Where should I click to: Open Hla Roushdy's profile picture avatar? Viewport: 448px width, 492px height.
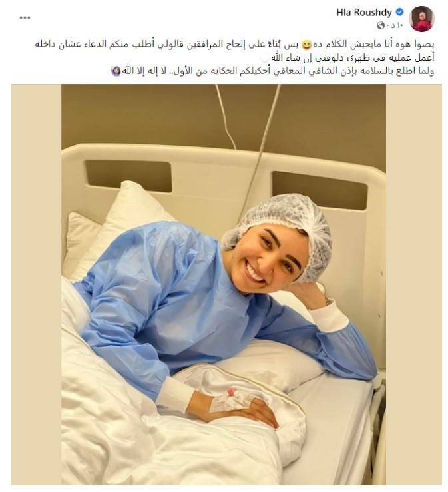(x=422, y=19)
